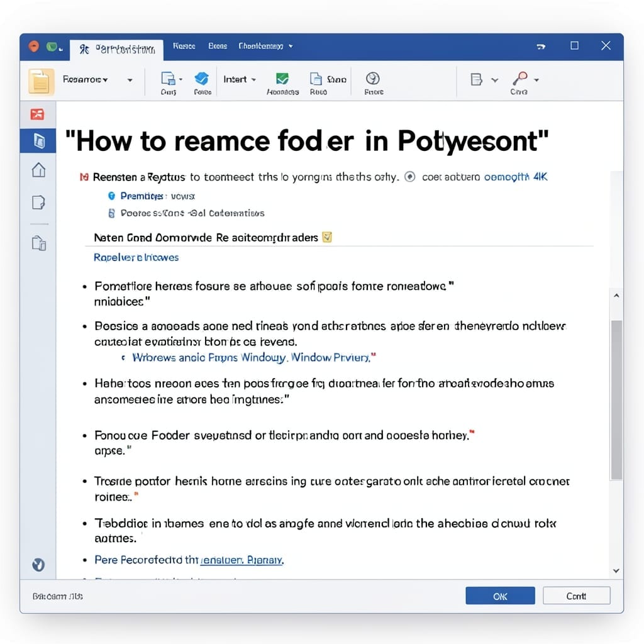The height and width of the screenshot is (644, 644).
Task: Open the Foearroe dropdown
Action: pyautogui.click(x=86, y=79)
